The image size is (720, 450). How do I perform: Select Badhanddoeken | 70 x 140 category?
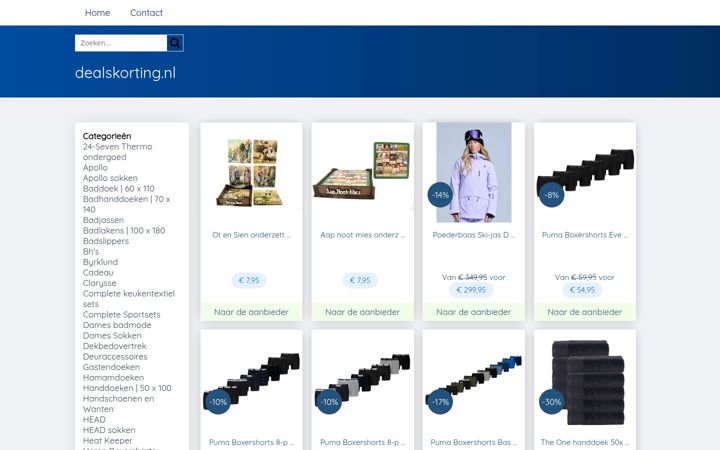(x=126, y=204)
